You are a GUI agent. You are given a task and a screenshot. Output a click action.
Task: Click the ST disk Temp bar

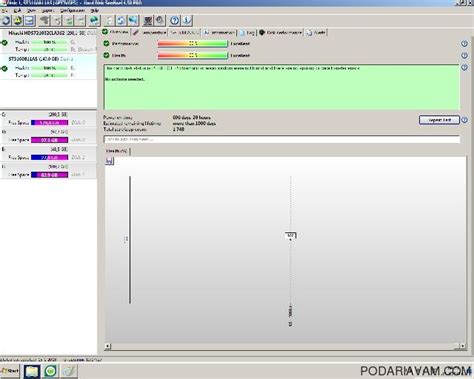point(49,75)
